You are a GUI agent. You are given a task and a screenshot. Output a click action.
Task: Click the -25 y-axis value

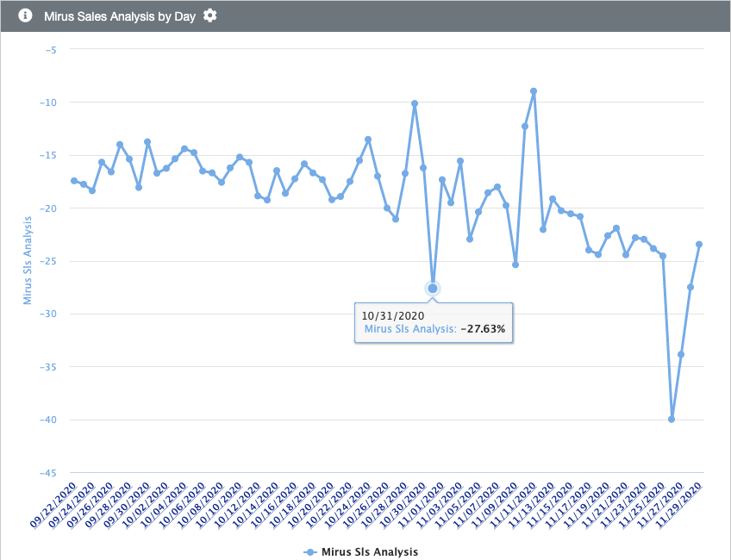(48, 261)
